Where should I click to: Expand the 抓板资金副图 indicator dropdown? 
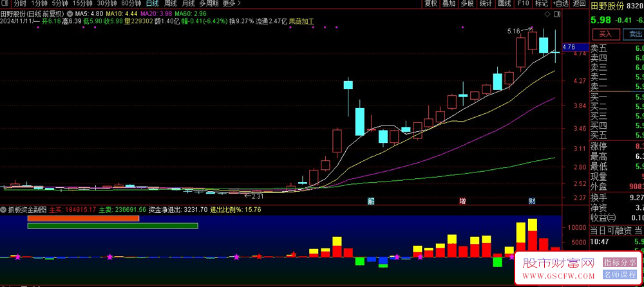pos(4,209)
